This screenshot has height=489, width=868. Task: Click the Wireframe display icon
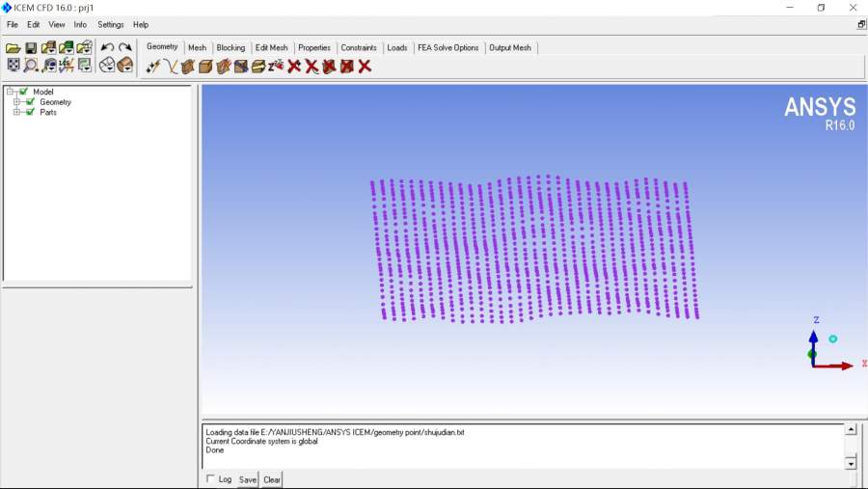click(107, 66)
